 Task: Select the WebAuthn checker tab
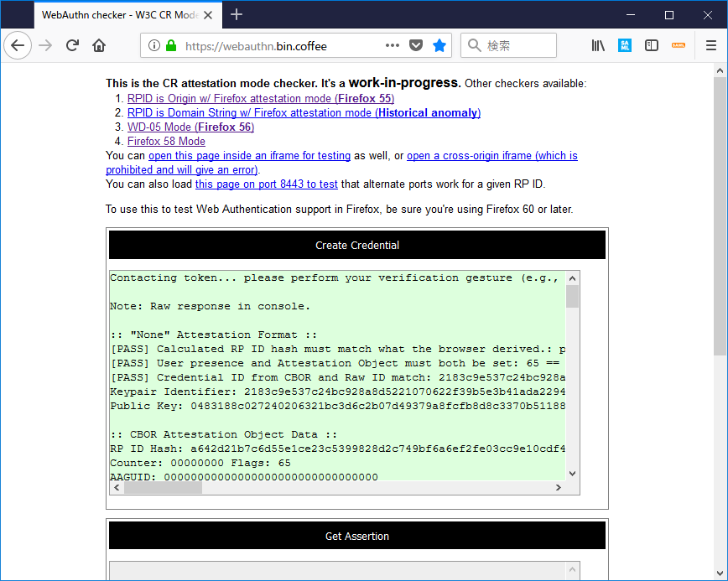(127, 15)
